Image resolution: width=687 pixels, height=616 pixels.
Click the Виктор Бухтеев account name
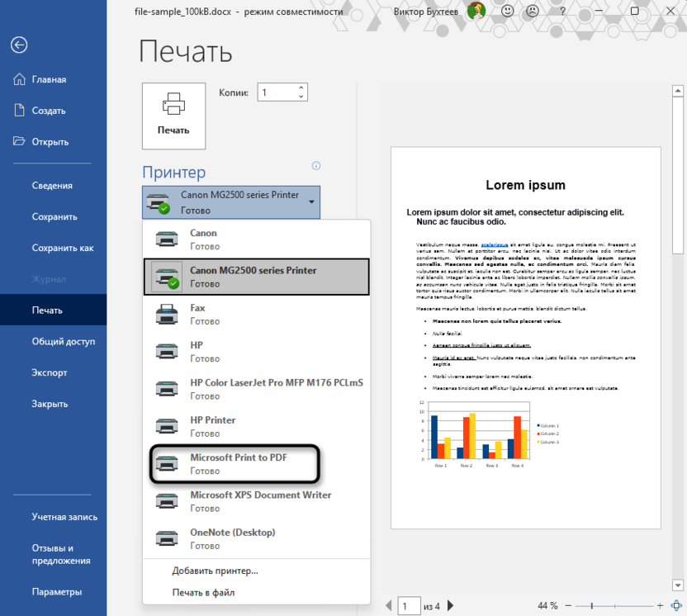(426, 12)
